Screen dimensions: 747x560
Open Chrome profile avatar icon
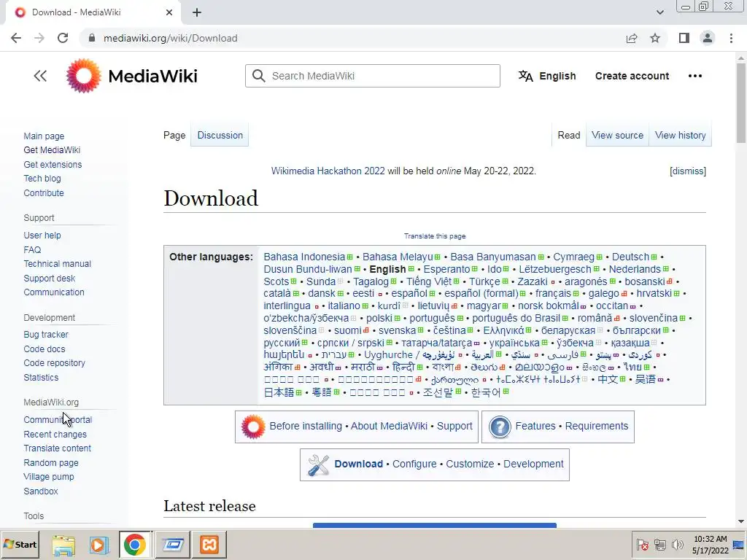point(708,38)
